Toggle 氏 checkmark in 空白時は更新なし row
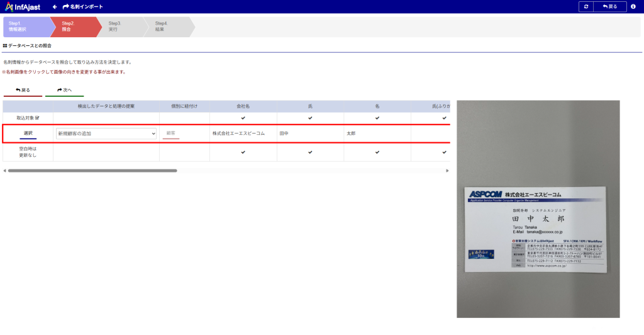Viewport: 644px width, 335px height. (x=310, y=152)
